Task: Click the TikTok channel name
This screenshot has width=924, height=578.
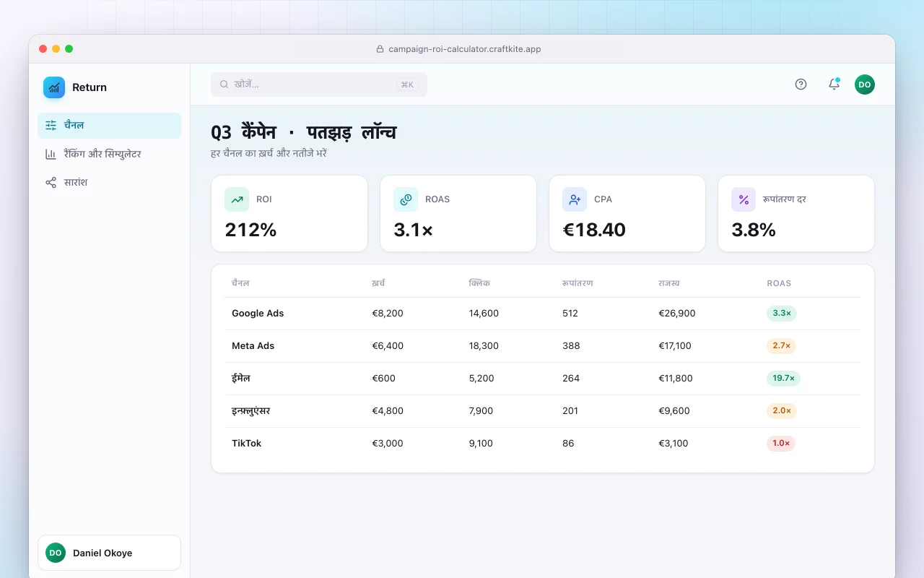Action: (246, 444)
